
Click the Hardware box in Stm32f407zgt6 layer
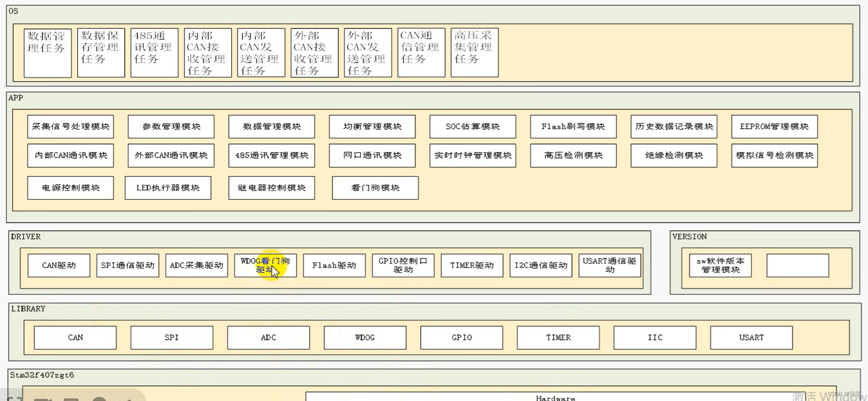[555, 397]
